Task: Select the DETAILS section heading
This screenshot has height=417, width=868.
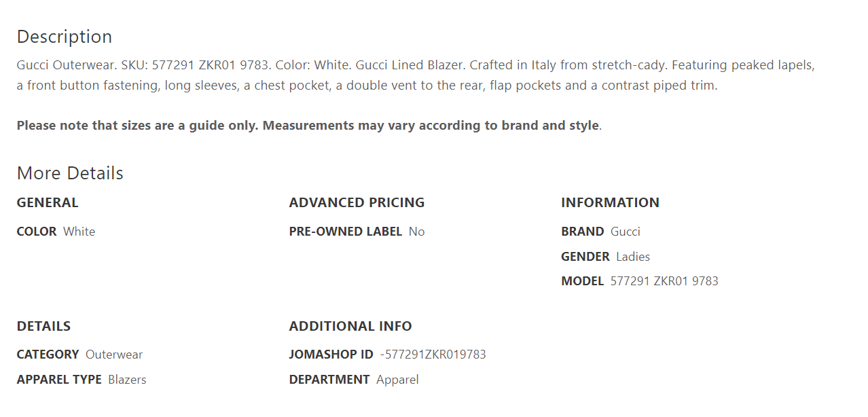Action: [43, 326]
